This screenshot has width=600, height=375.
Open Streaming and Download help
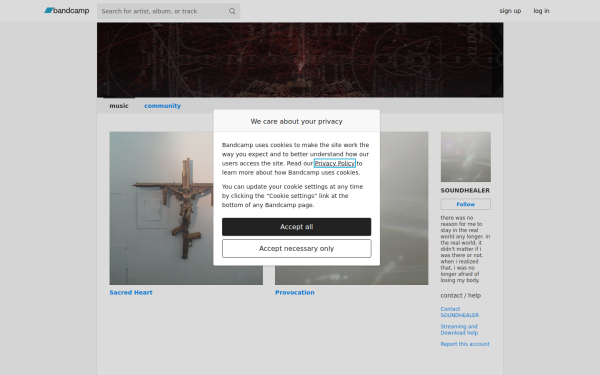tap(459, 330)
